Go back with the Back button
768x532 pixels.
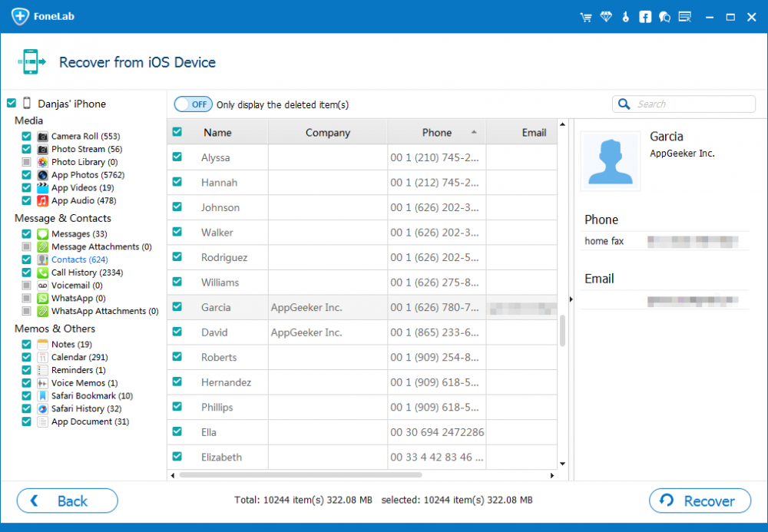click(68, 501)
